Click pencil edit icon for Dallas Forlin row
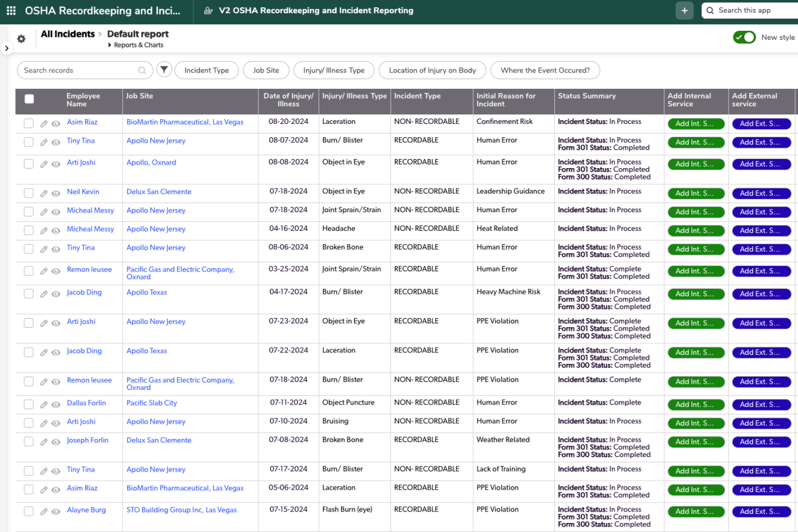The height and width of the screenshot is (532, 798). click(44, 405)
